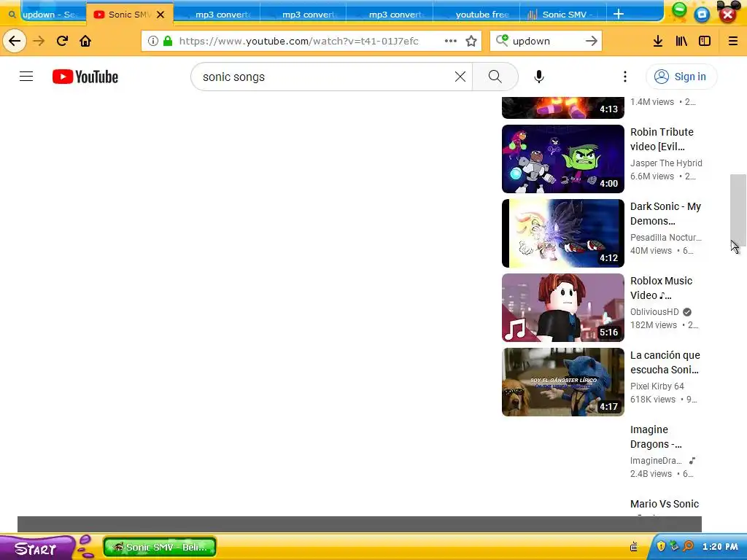The height and width of the screenshot is (560, 747).
Task: Close the Sonic SMV tab
Action: coord(160,15)
